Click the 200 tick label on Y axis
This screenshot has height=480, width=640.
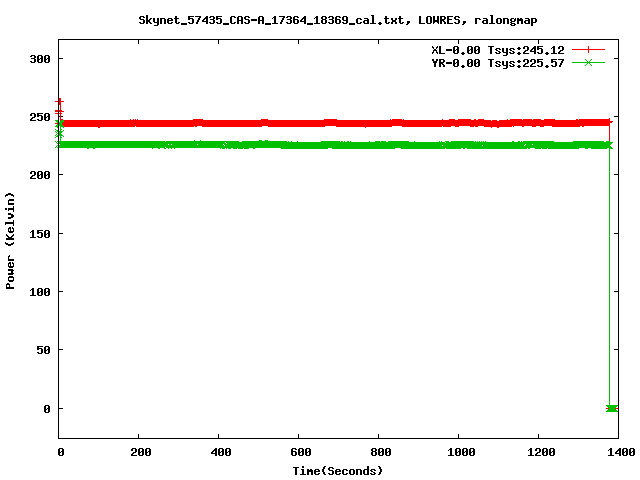(x=40, y=176)
